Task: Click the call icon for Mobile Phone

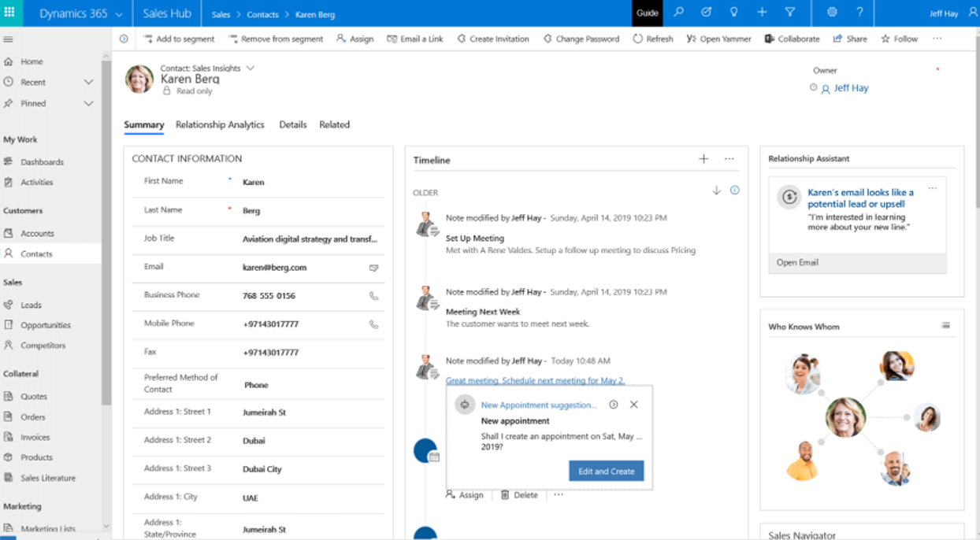Action: click(x=373, y=324)
